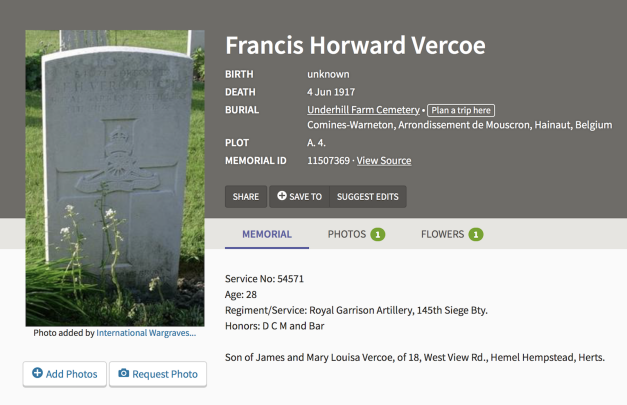The height and width of the screenshot is (405, 627).
Task: Follow the View Source link
Action: 384,160
